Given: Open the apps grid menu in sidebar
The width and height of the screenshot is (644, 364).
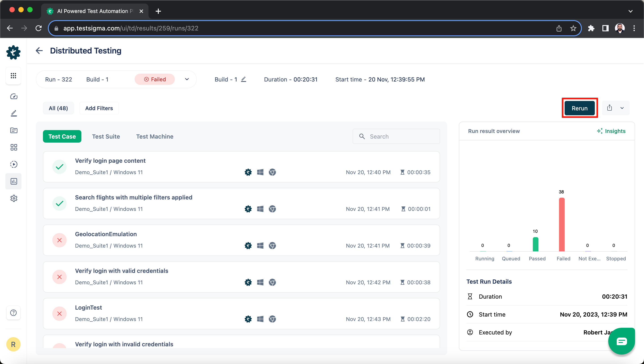Looking at the screenshot, I should [x=13, y=76].
